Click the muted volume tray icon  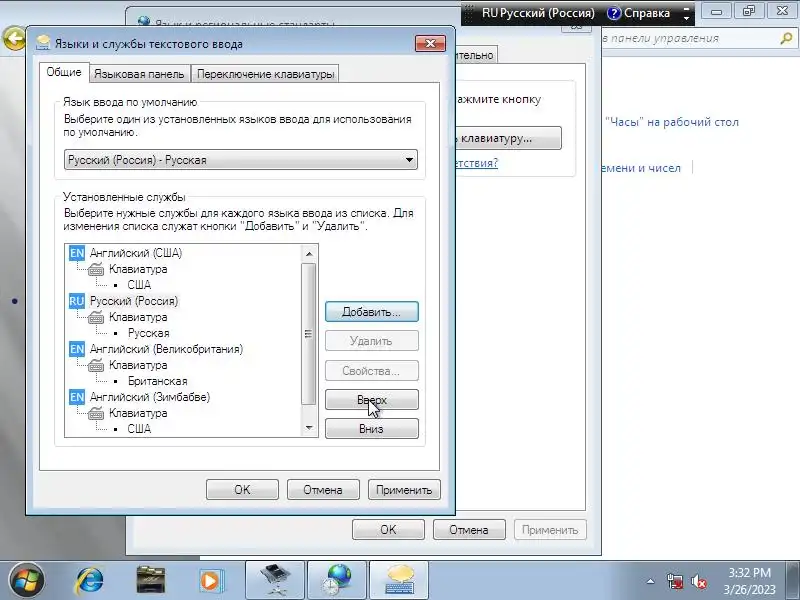point(698,581)
